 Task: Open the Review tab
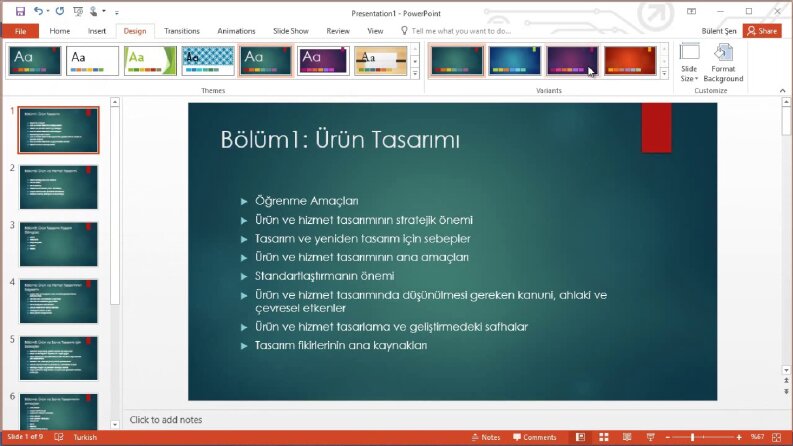coord(338,31)
